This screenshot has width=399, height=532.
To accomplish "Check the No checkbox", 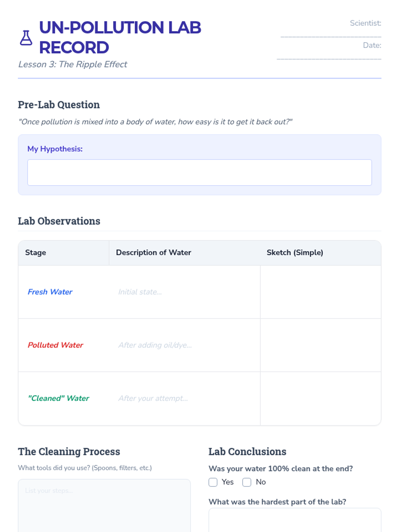I will click(247, 482).
